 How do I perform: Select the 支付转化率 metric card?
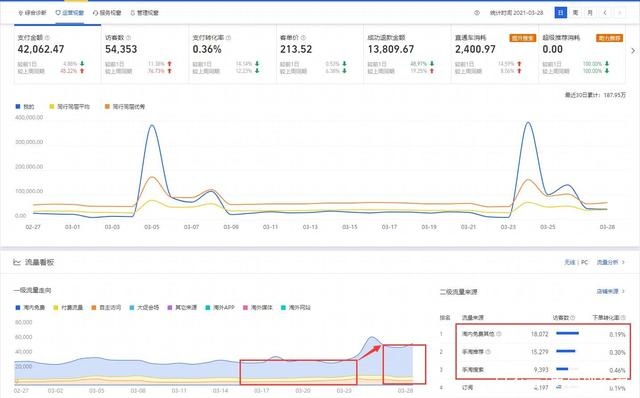[x=233, y=54]
